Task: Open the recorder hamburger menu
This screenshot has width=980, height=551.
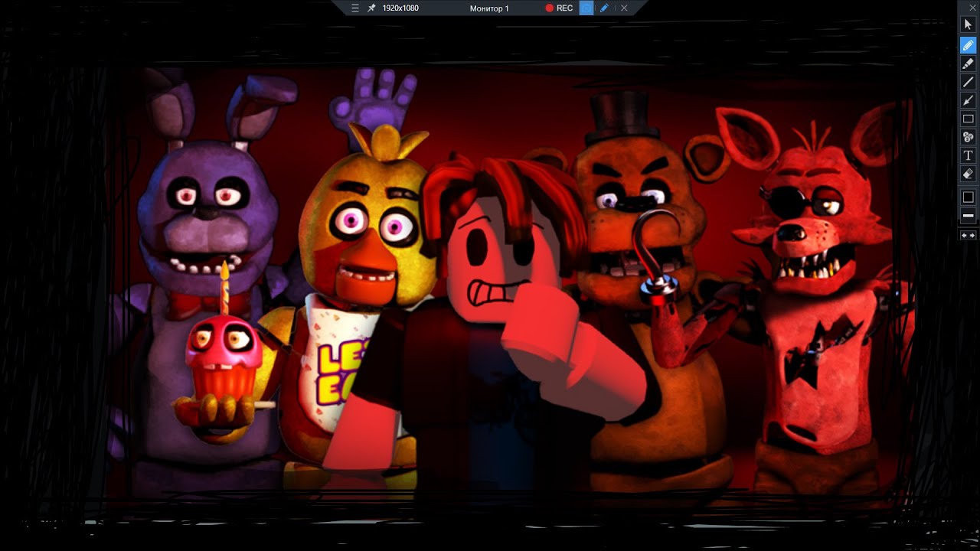Action: click(x=354, y=8)
